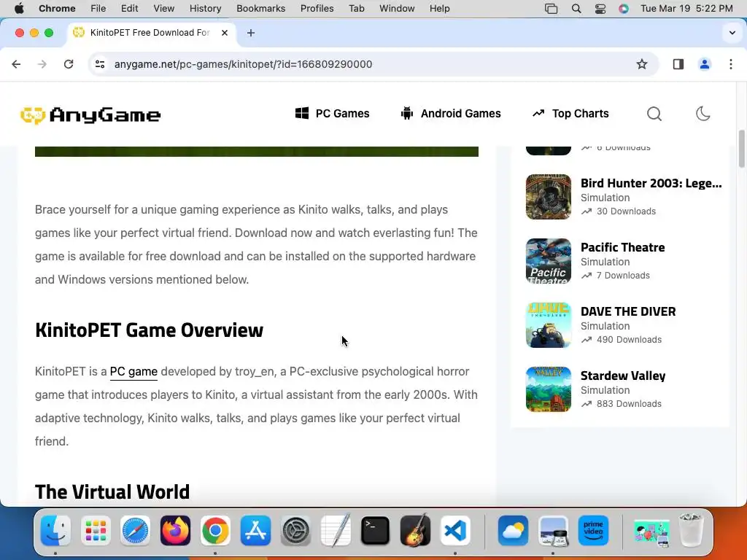Click the Stardew Valley title
The image size is (747, 560).
[x=623, y=376]
